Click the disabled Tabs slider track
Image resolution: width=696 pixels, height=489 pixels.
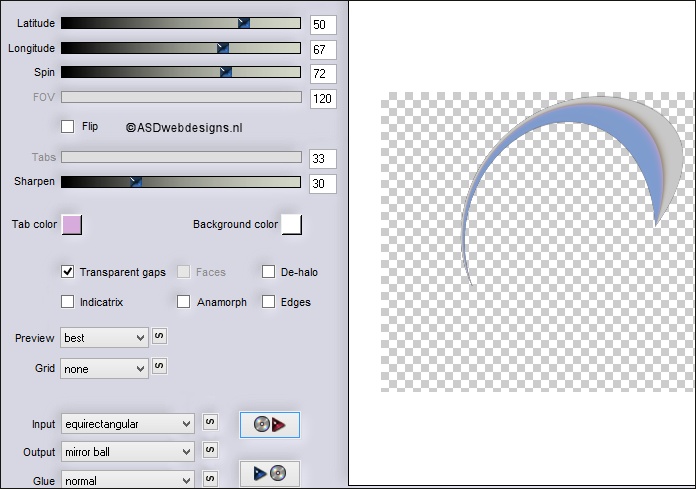tap(181, 157)
